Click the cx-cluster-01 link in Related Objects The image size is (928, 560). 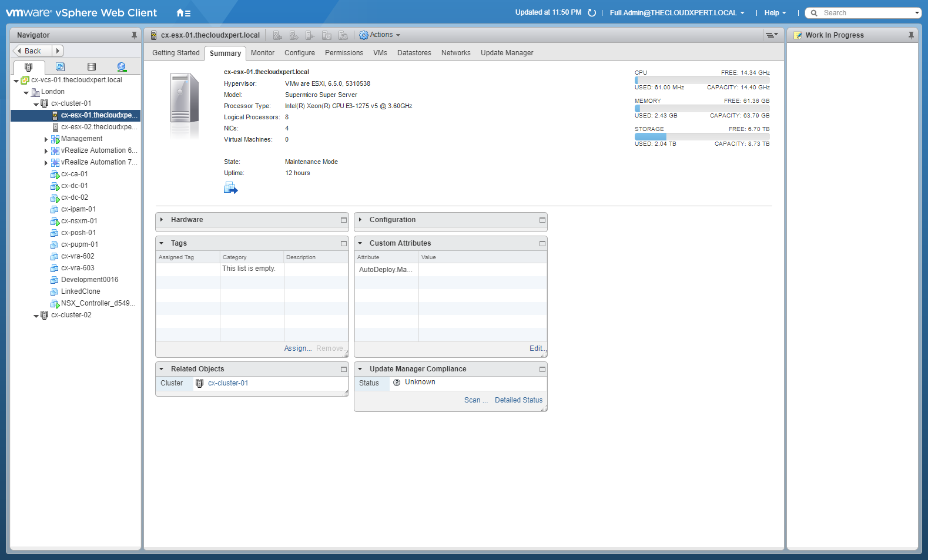(x=228, y=383)
